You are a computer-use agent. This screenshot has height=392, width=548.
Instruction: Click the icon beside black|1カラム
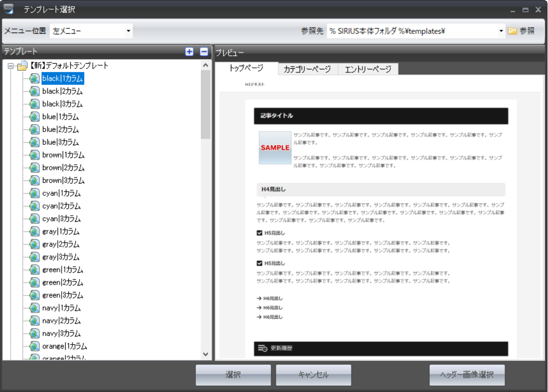pyautogui.click(x=34, y=79)
